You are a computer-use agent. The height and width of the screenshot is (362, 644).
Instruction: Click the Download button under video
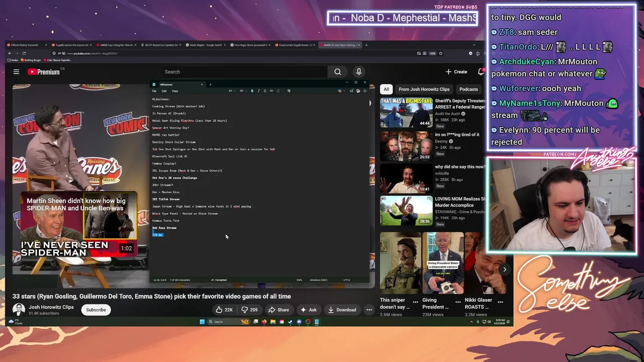[342, 310]
